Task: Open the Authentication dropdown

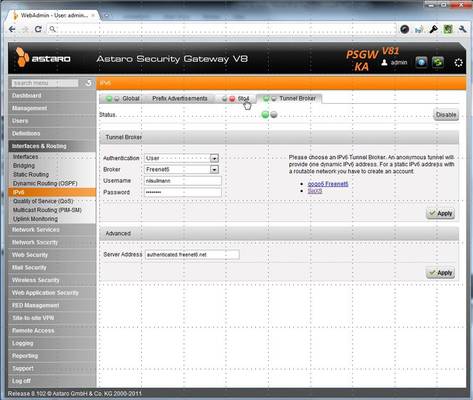Action: click(214, 158)
